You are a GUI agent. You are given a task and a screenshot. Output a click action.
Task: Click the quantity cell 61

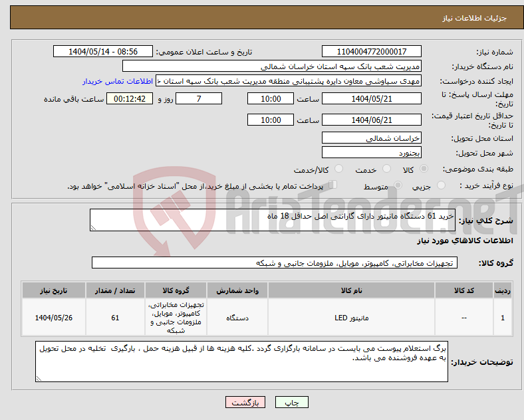tap(115, 318)
